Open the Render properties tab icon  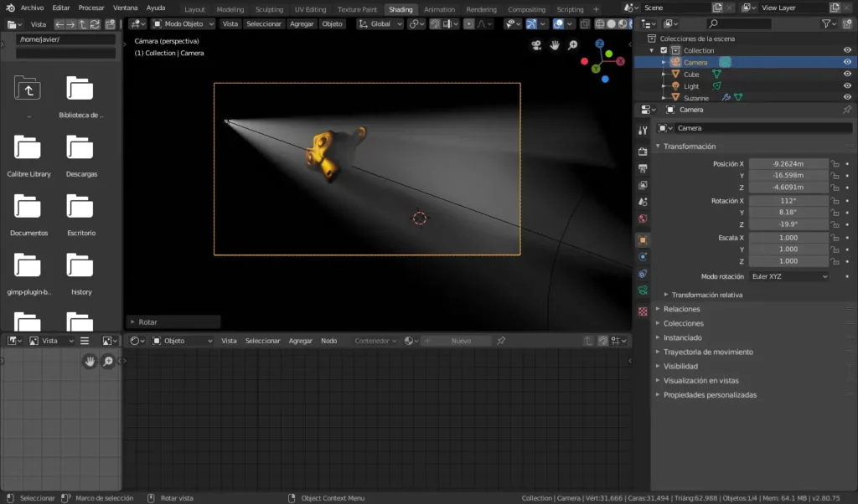[643, 152]
